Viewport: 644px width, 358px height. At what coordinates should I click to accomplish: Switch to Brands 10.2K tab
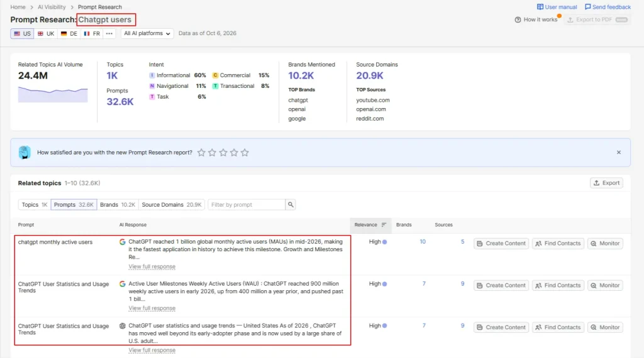118,205
